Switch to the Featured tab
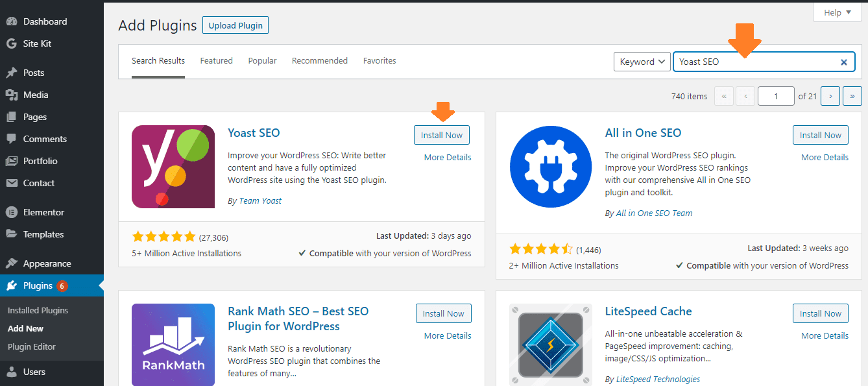This screenshot has height=386, width=868. click(216, 61)
